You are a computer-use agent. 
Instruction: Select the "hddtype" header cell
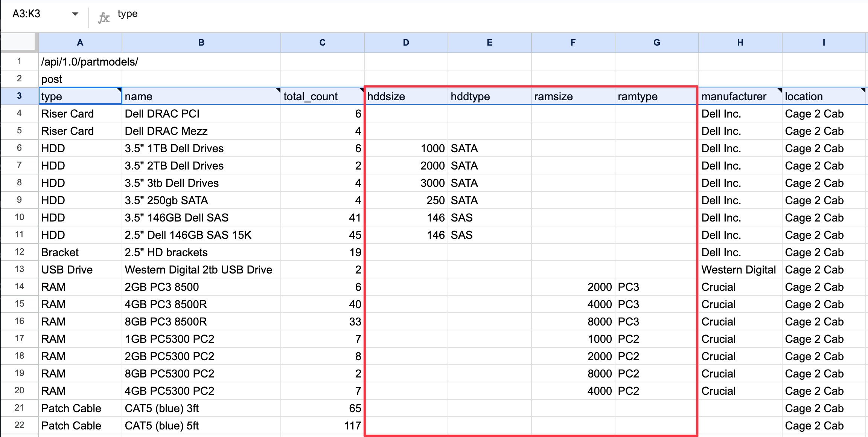(489, 96)
